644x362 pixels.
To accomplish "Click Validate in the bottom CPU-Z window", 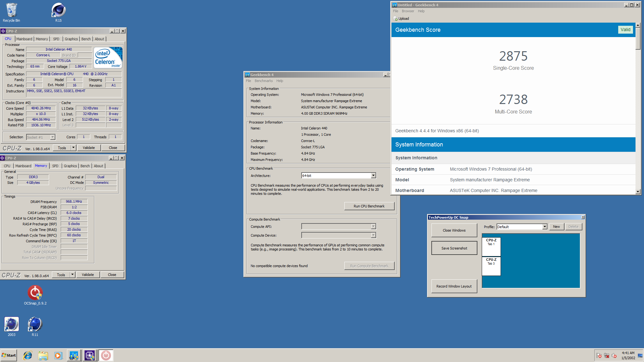I will [88, 275].
